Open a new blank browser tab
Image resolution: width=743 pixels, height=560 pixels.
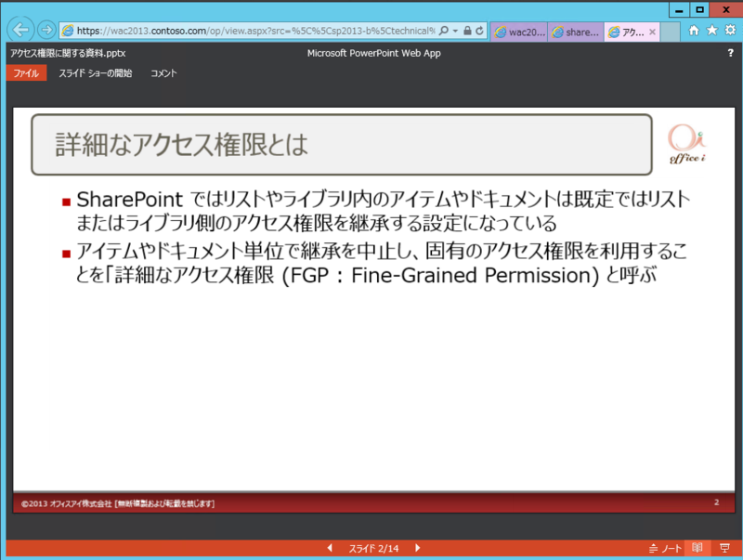tap(670, 32)
